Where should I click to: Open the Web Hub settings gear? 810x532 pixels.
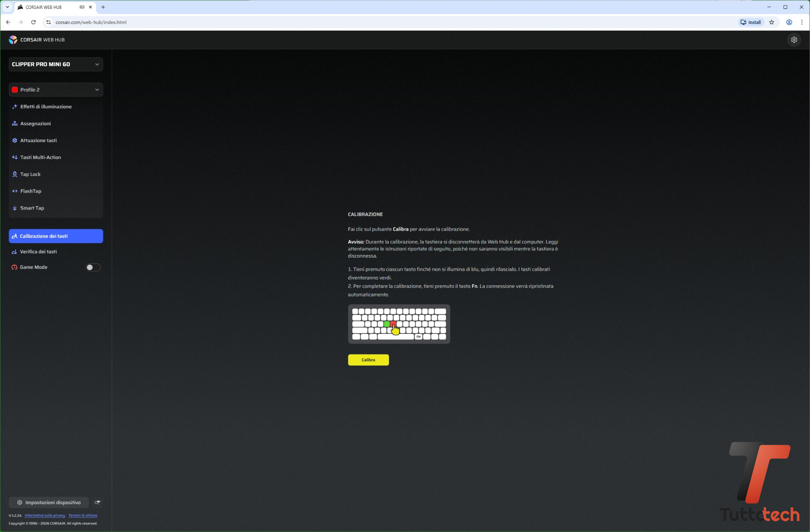click(x=794, y=40)
